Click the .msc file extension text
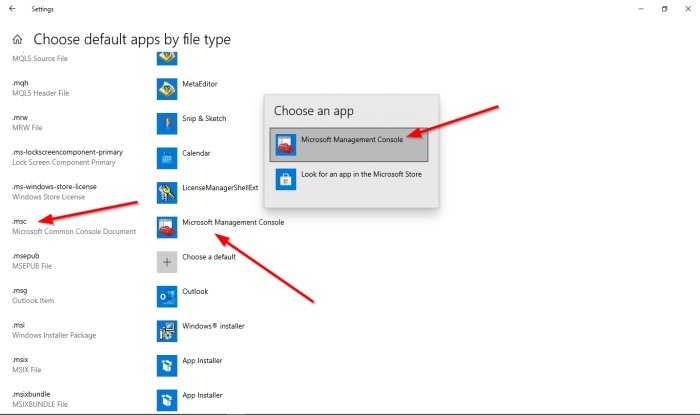 (x=19, y=221)
